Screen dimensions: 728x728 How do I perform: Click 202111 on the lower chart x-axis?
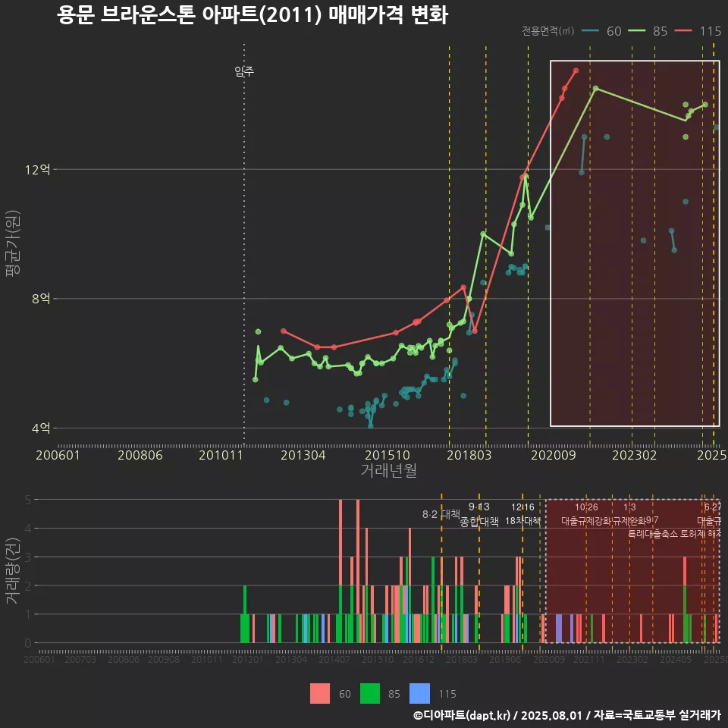(x=589, y=659)
